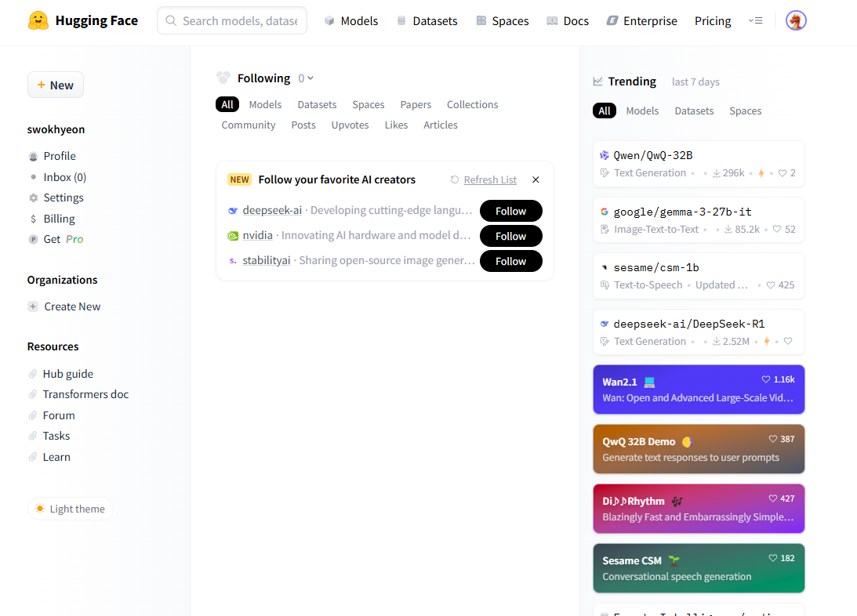Screen dimensions: 857x616
Task: Open the Pricing page
Action: (713, 20)
